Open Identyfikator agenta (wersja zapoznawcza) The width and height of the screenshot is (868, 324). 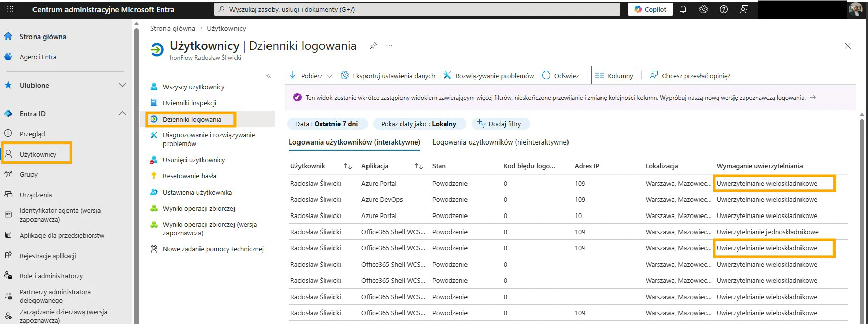tap(60, 215)
